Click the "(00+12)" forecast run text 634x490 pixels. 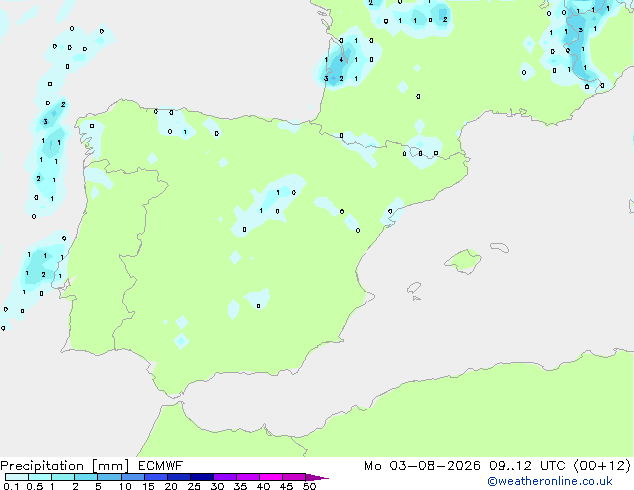click(602, 466)
